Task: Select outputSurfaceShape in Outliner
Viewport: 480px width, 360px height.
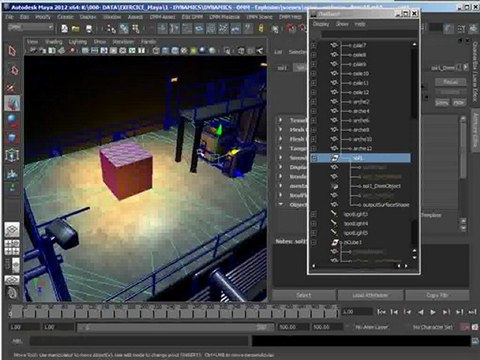Action: [386, 205]
